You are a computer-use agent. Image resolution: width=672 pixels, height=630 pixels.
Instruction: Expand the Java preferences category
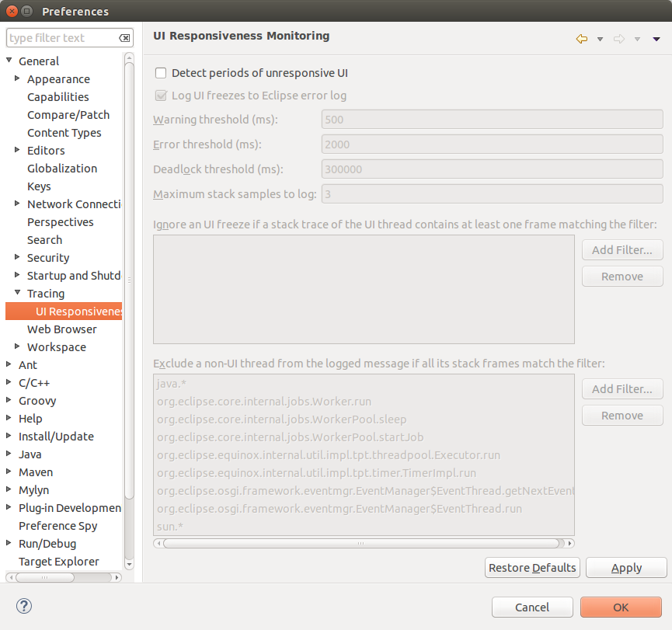pos(9,454)
